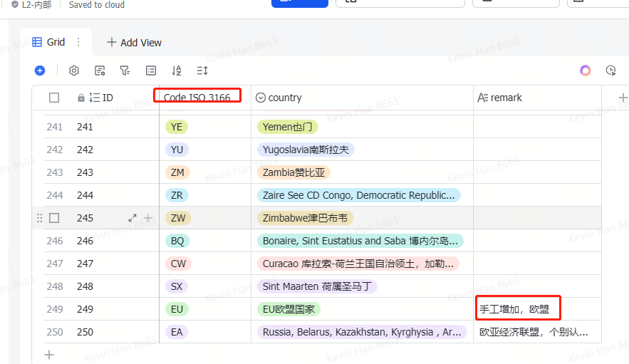Viewport: 629px width, 364px height.
Task: Click the BQ code tag
Action: pyautogui.click(x=177, y=241)
